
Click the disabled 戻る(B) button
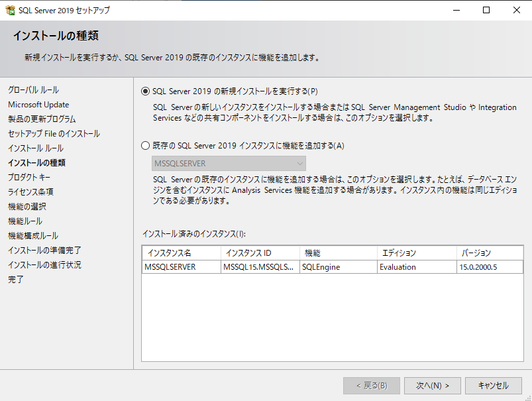pos(372,386)
